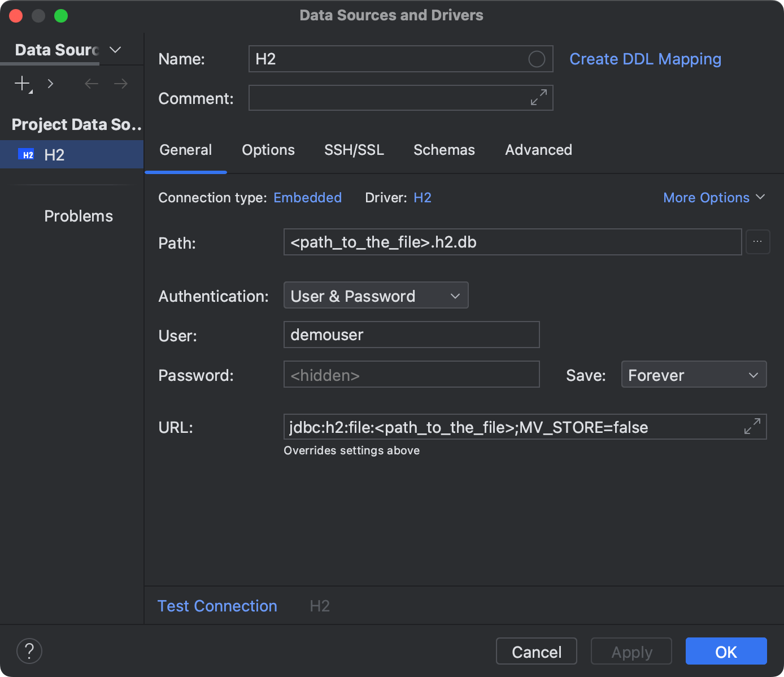
Task: Select Problems in the sidebar
Action: tap(78, 215)
